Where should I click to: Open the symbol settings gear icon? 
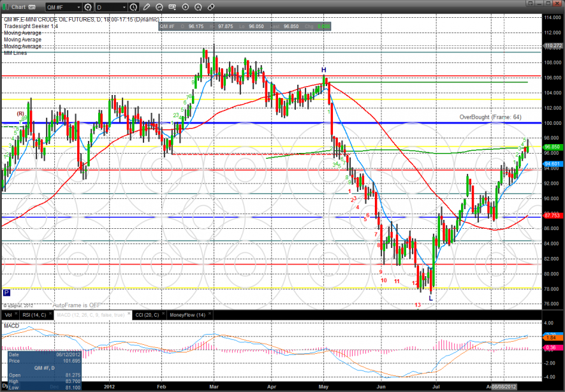pos(87,8)
